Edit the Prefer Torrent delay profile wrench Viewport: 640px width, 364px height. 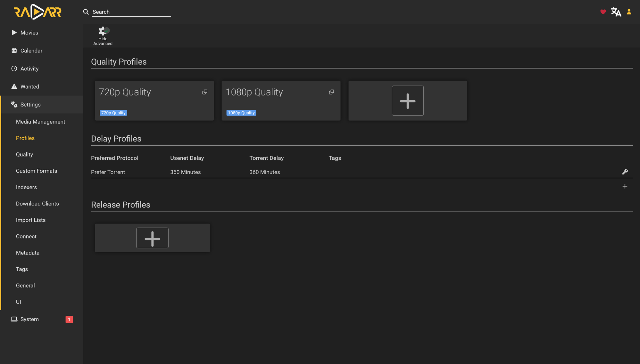point(625,172)
